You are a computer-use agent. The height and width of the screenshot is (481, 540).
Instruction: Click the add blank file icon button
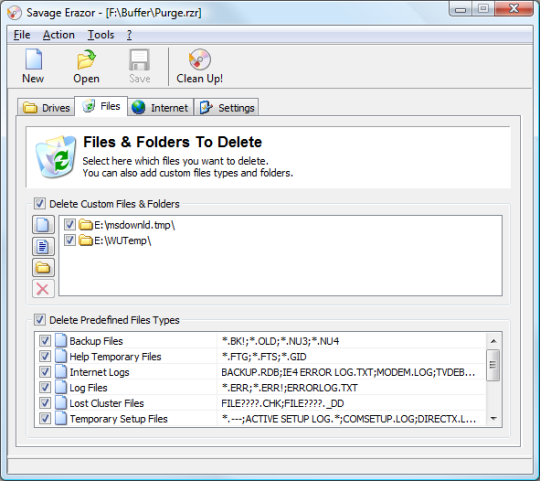pyautogui.click(x=43, y=225)
